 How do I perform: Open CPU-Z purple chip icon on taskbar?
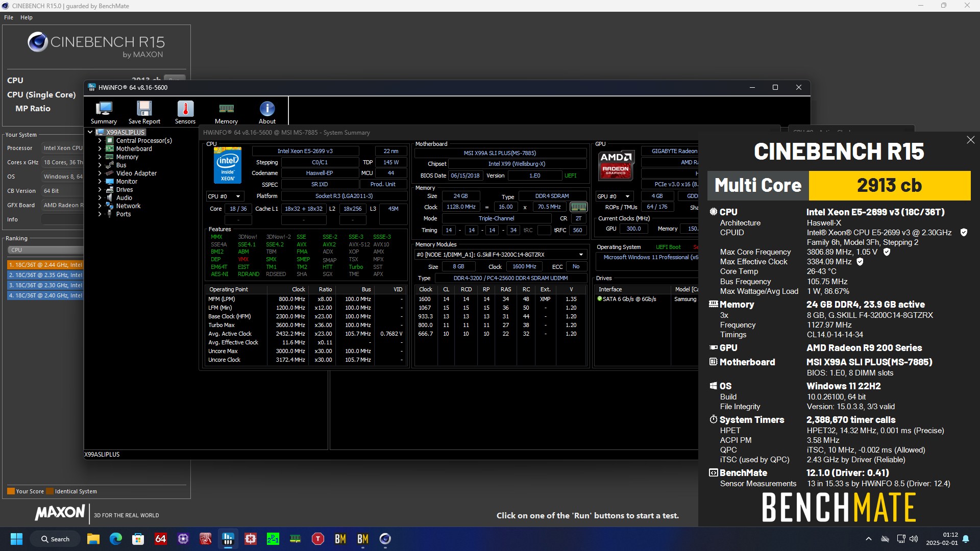click(x=183, y=539)
